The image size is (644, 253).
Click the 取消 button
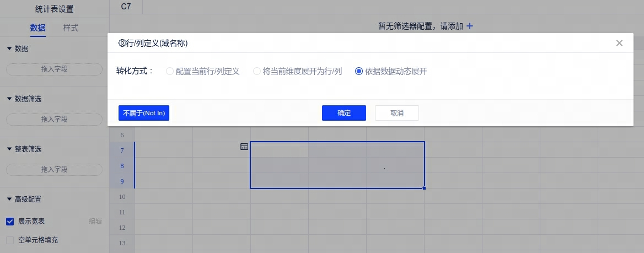pyautogui.click(x=396, y=113)
